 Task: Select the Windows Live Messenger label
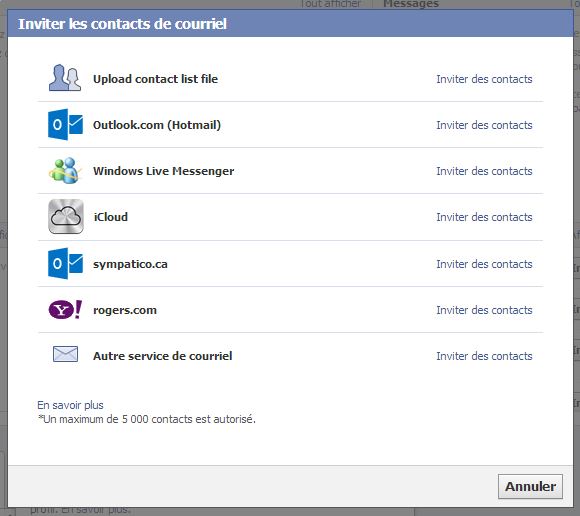(x=163, y=171)
